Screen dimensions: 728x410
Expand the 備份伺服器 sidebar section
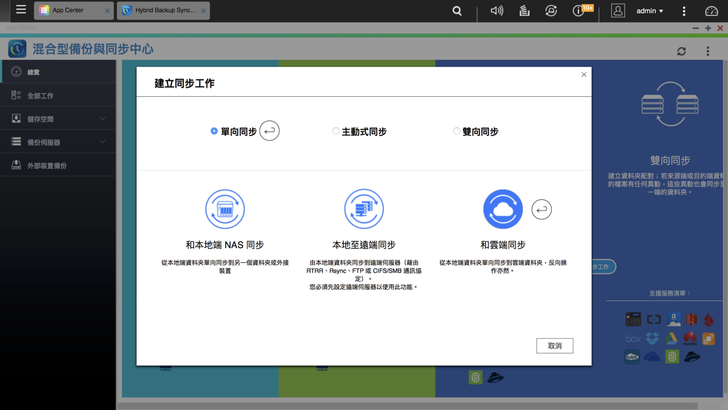pyautogui.click(x=58, y=142)
